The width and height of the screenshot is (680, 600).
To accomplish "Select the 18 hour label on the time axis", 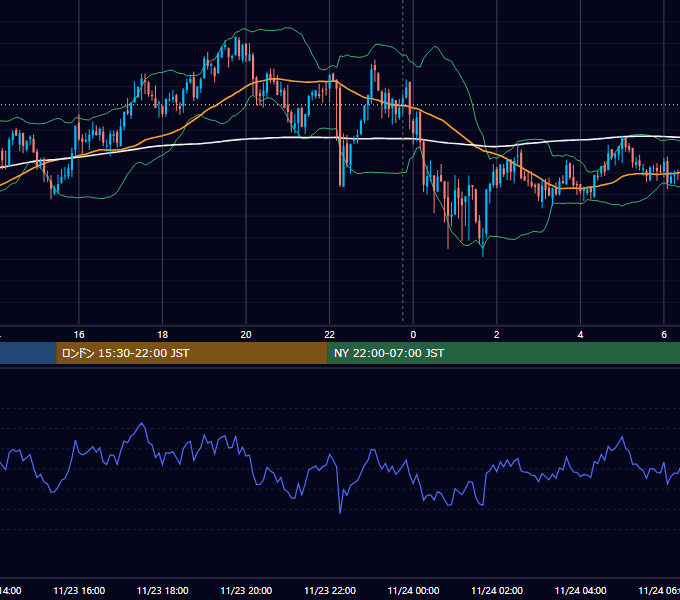I will (x=163, y=335).
